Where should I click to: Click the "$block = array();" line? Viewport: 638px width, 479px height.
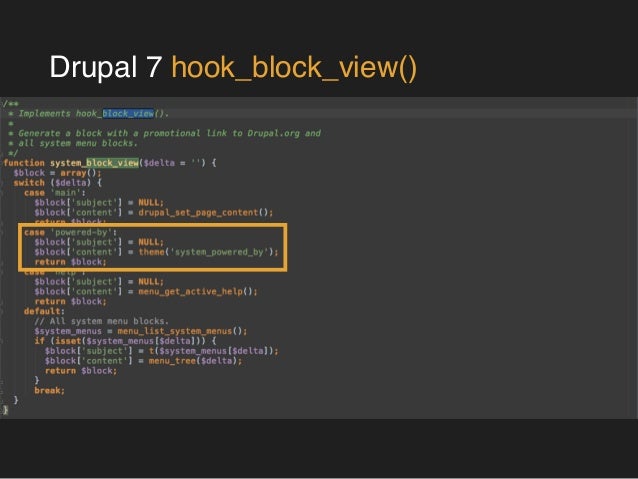57,173
